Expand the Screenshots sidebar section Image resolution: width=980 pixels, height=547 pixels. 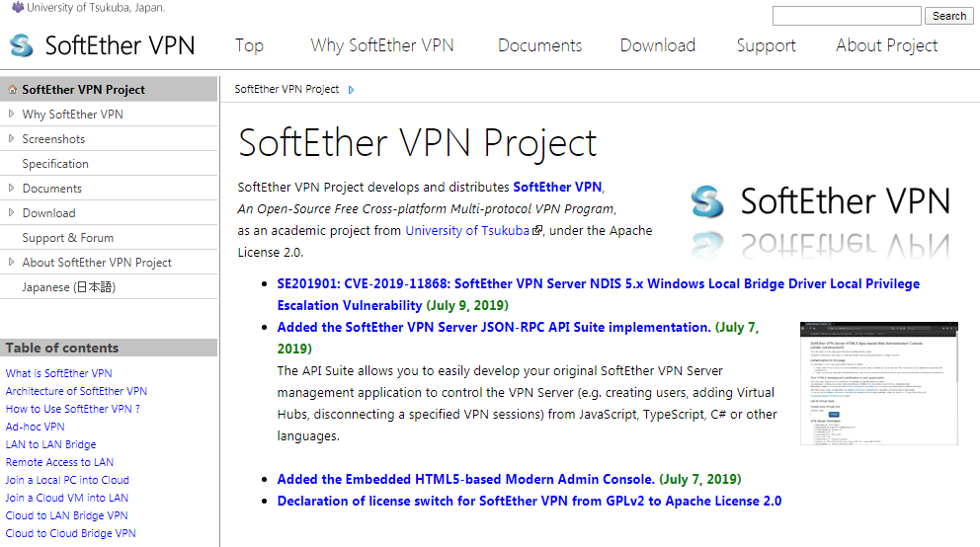pyautogui.click(x=11, y=138)
